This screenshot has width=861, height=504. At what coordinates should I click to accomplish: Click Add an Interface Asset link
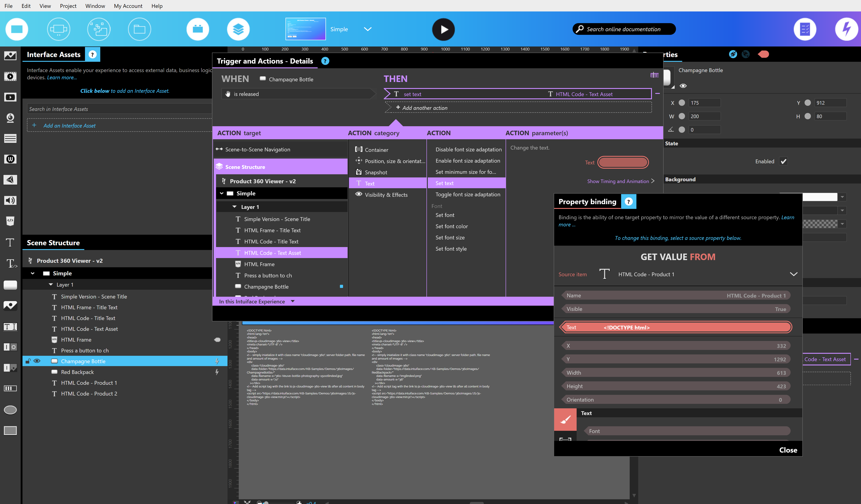[69, 125]
